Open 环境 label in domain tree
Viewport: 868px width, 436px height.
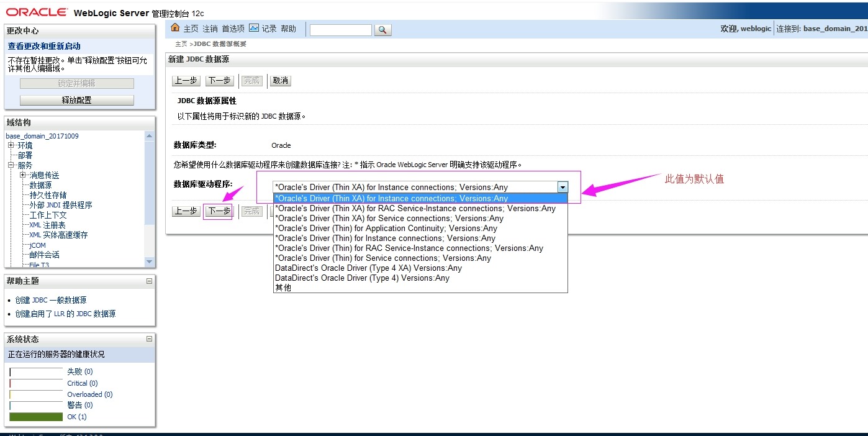25,145
